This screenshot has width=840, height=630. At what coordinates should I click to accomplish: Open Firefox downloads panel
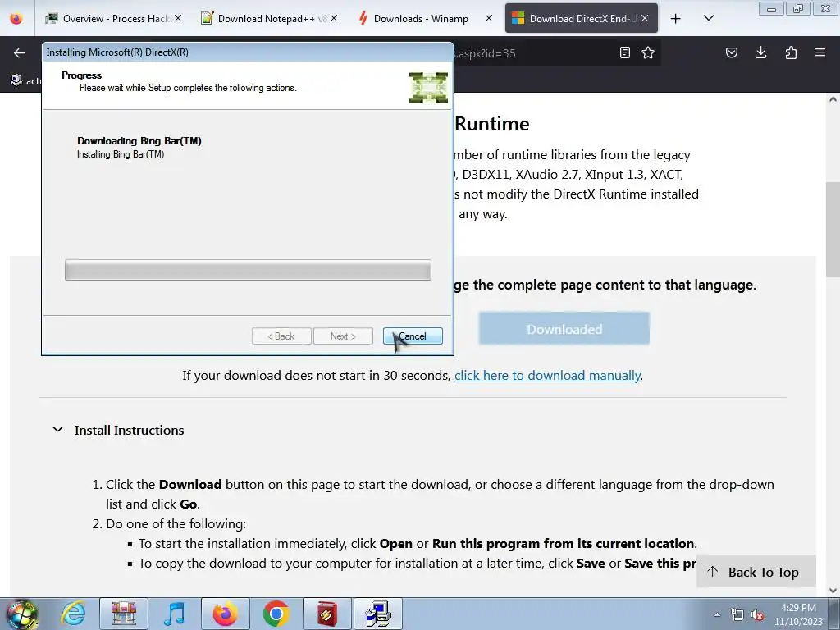[760, 52]
